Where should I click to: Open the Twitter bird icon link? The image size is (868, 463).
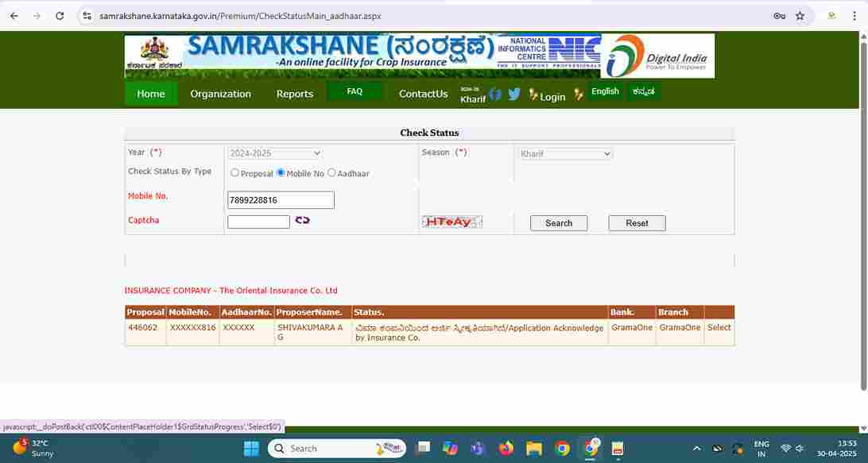click(x=514, y=94)
